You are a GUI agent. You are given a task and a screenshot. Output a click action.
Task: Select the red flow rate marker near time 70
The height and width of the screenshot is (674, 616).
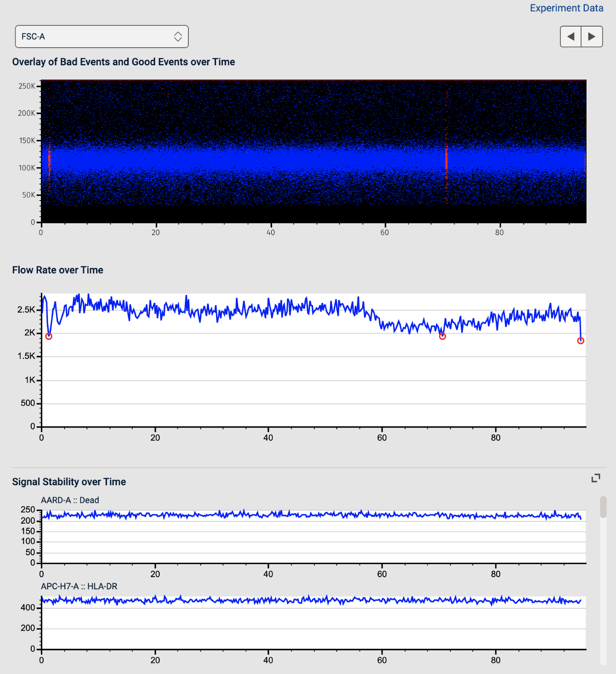(x=442, y=336)
